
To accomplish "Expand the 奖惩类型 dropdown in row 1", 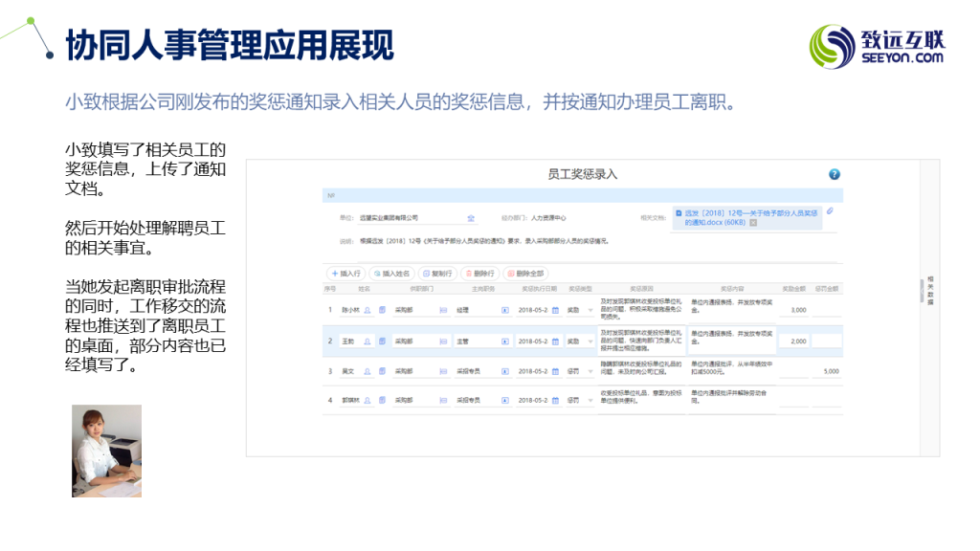I will pyautogui.click(x=590, y=310).
